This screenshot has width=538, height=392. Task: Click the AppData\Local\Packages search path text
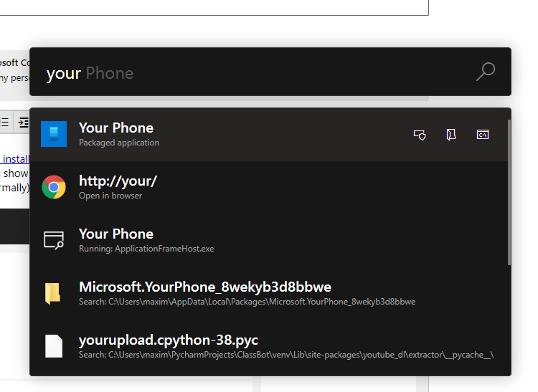coord(247,302)
